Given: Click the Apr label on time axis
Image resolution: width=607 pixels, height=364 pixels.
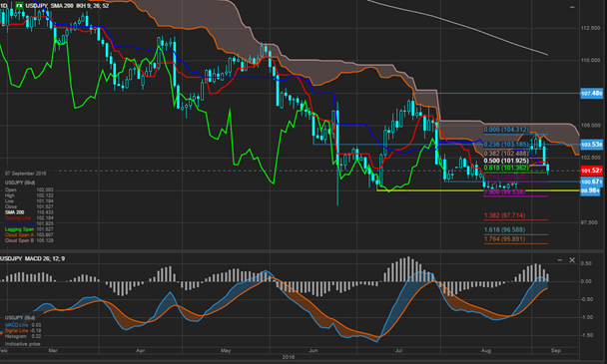Looking at the screenshot, I should coord(141,350).
